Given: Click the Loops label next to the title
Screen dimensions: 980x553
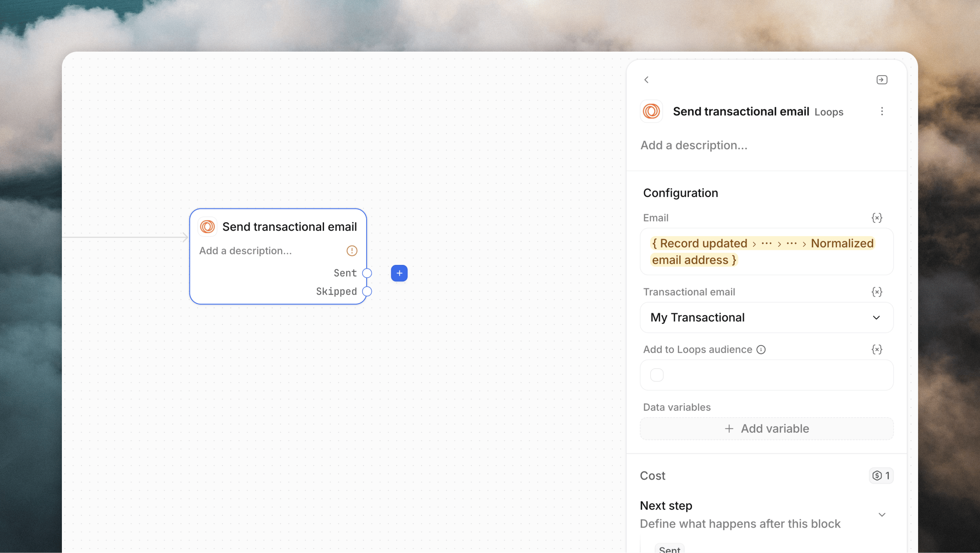Looking at the screenshot, I should click(829, 112).
